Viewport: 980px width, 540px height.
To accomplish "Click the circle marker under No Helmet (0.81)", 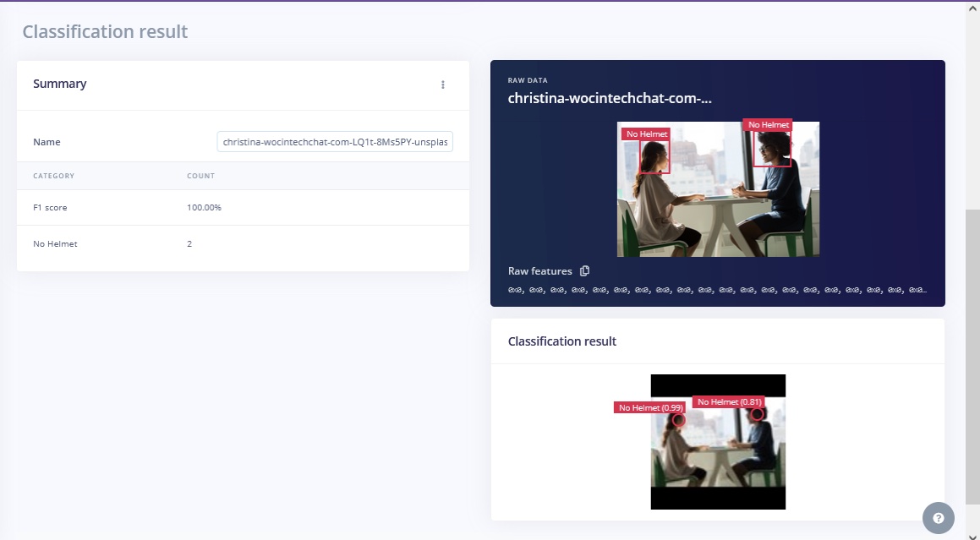I will (757, 414).
